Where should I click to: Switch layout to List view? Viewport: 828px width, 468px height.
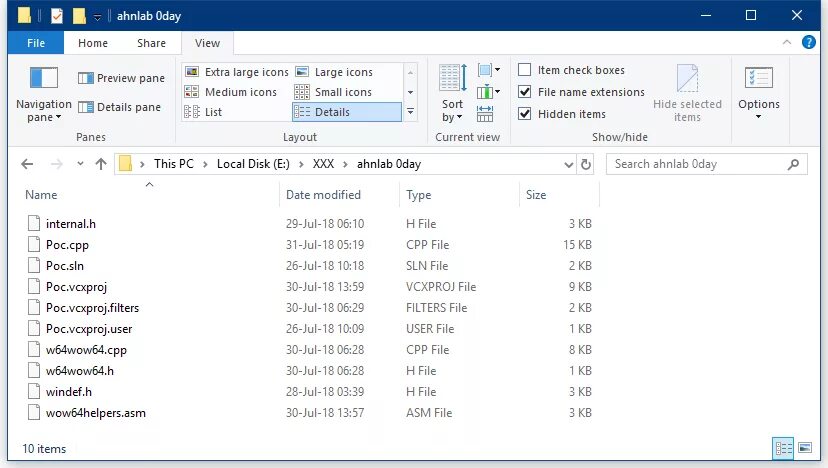point(203,112)
